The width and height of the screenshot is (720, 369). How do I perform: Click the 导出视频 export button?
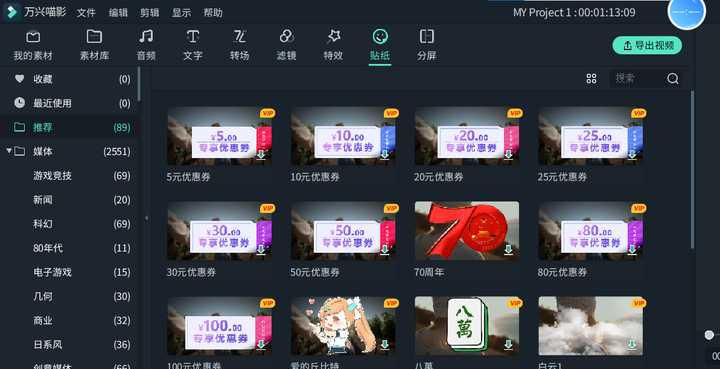647,45
